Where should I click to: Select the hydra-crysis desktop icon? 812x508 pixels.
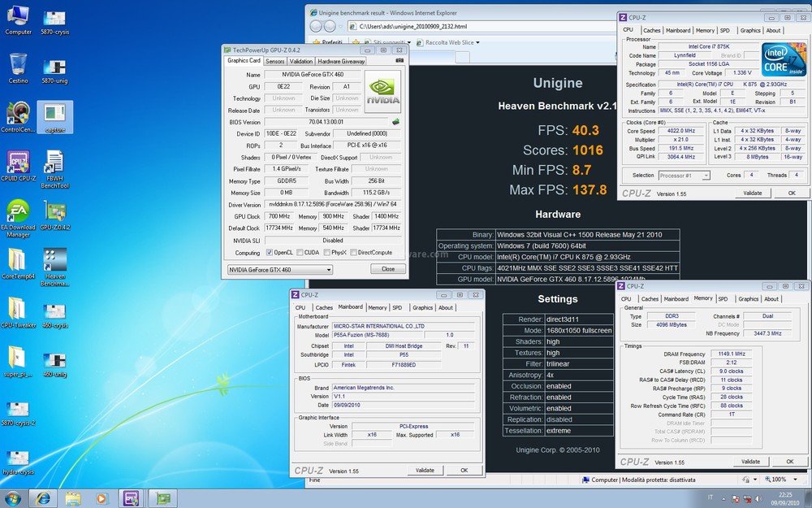[18, 463]
